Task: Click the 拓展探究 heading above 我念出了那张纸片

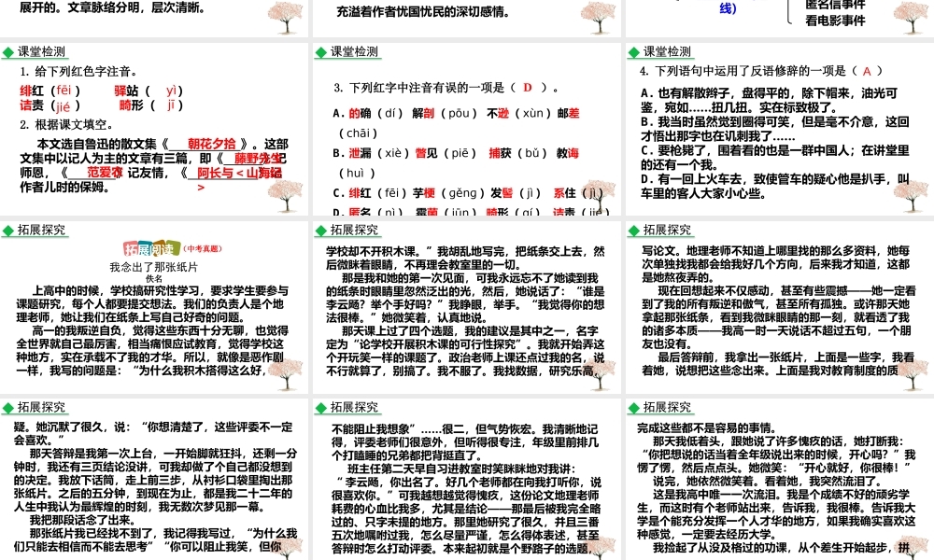Action: click(41, 230)
